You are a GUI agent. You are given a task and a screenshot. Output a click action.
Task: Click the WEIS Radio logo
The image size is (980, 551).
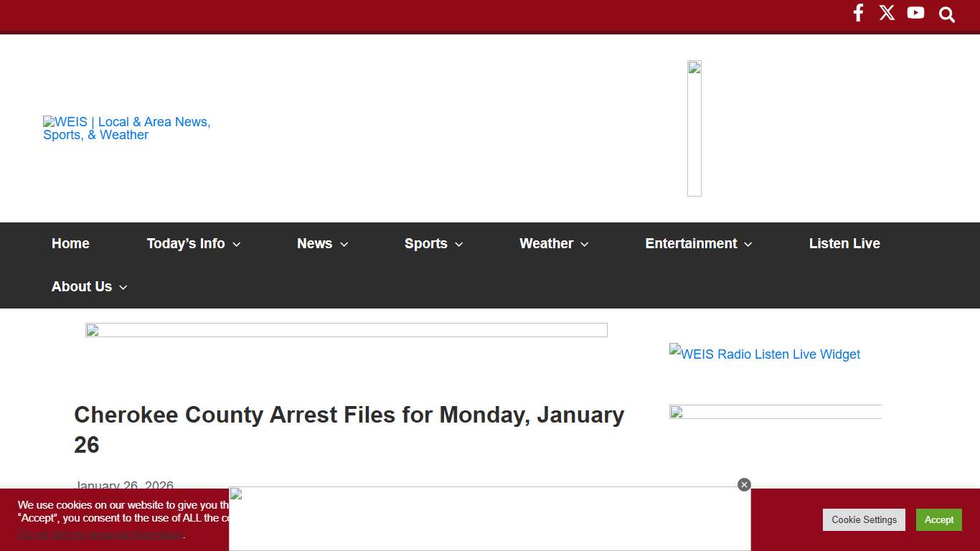(127, 128)
